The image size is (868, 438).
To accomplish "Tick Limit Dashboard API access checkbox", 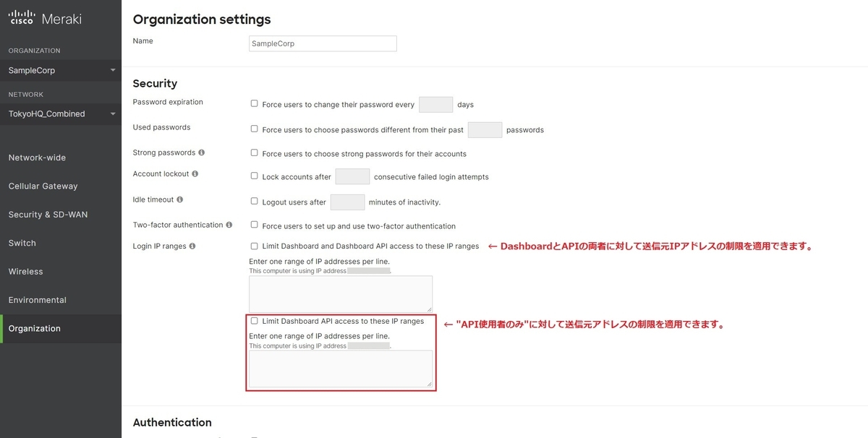I will pos(254,320).
